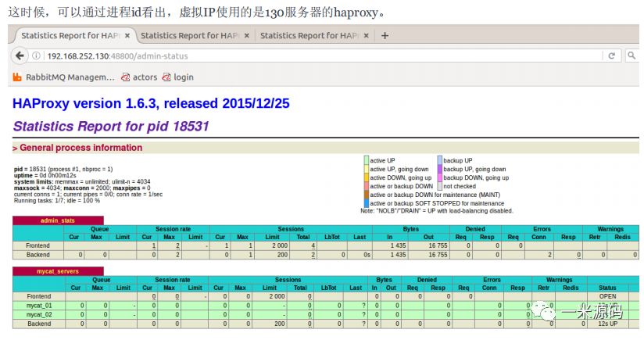
Task: Click the active UP legend color swatch
Action: (367, 160)
